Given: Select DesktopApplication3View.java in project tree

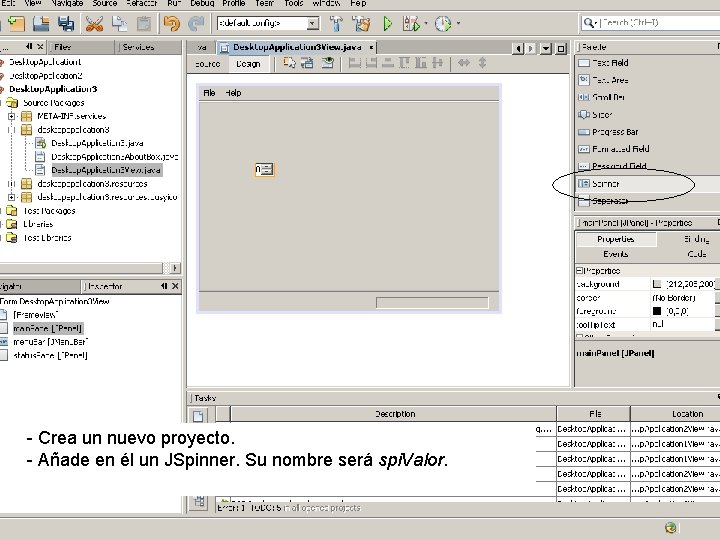Looking at the screenshot, I should coord(106,170).
